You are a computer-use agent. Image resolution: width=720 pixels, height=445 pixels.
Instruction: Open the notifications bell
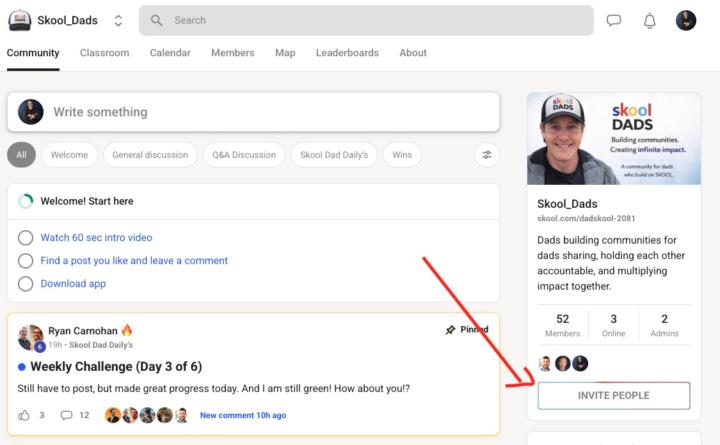tap(650, 20)
